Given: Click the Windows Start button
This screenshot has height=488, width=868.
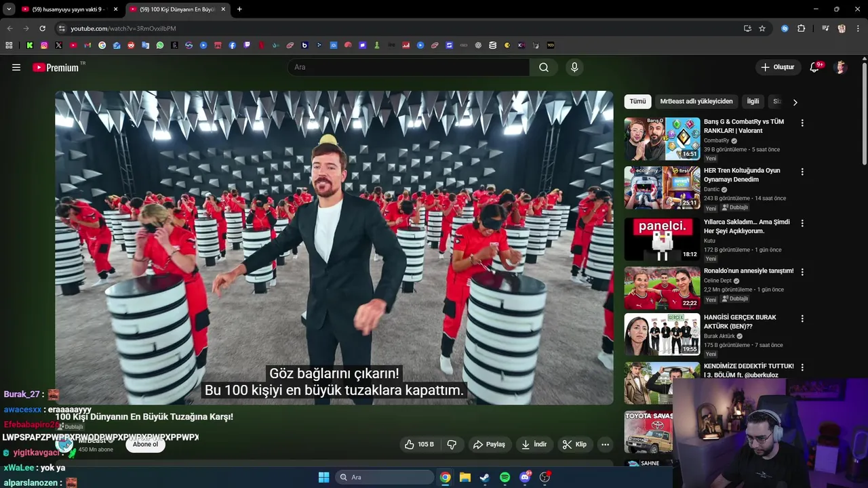Looking at the screenshot, I should pyautogui.click(x=323, y=477).
